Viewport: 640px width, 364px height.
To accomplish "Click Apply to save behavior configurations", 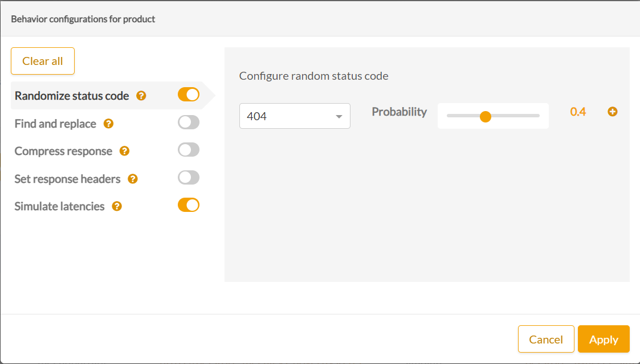I will (604, 340).
